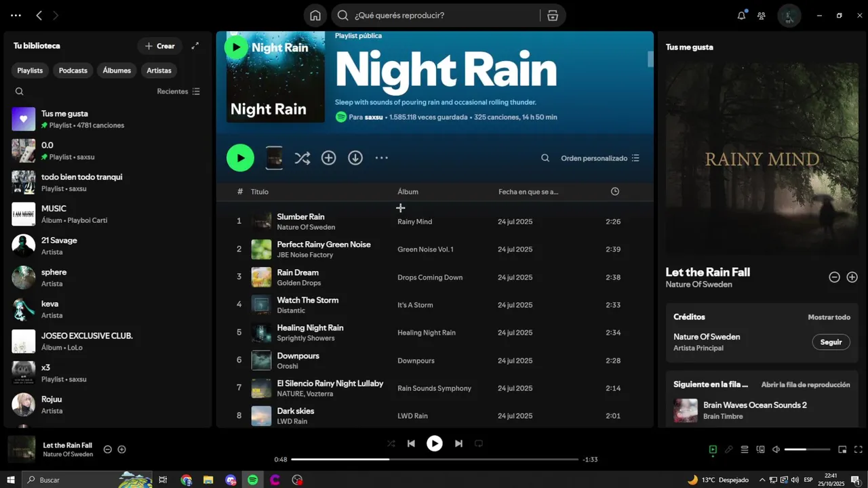This screenshot has height=488, width=868.
Task: Skip to the previous track
Action: 411,443
